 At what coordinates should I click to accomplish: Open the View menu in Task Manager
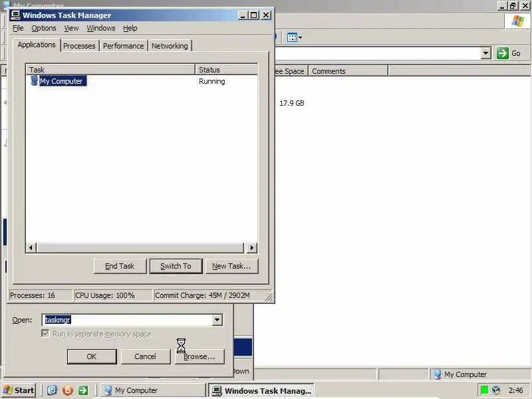point(71,28)
